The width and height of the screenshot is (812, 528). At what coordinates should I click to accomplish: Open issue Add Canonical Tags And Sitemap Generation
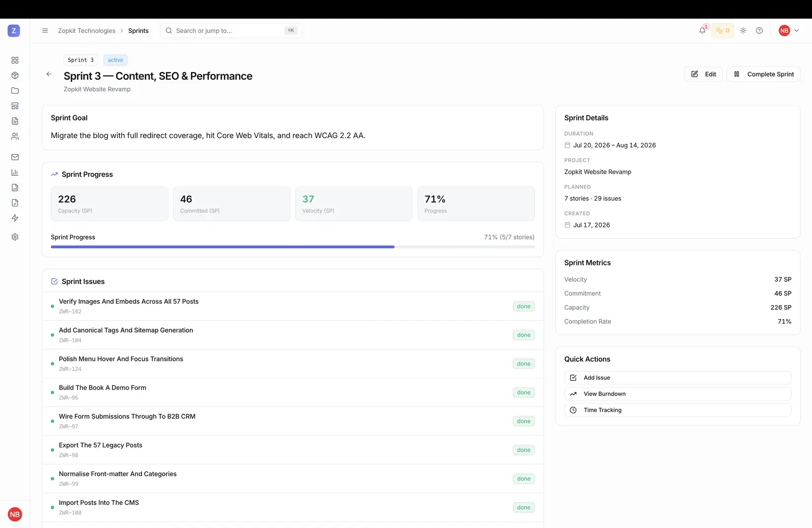pyautogui.click(x=293, y=335)
